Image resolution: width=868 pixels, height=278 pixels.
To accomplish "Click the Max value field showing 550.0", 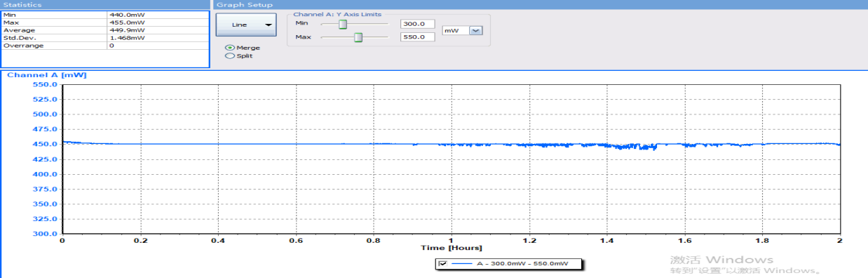I will point(417,37).
